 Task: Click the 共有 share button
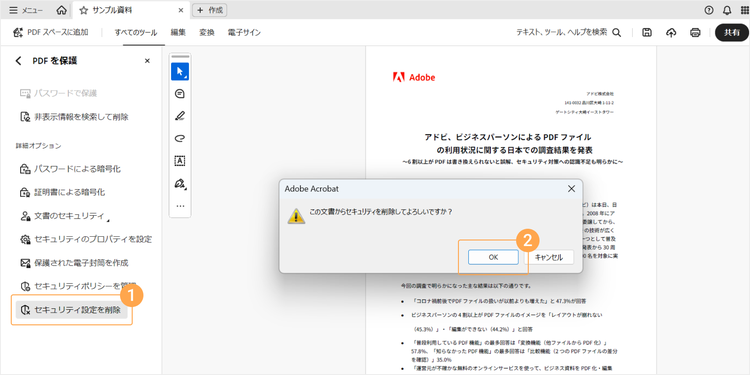tap(731, 33)
